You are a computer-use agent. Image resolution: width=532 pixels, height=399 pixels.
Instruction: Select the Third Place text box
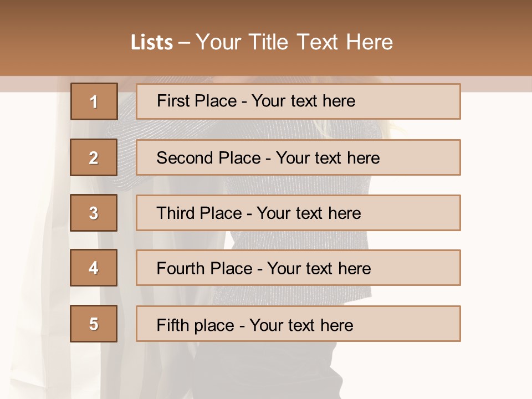(298, 213)
